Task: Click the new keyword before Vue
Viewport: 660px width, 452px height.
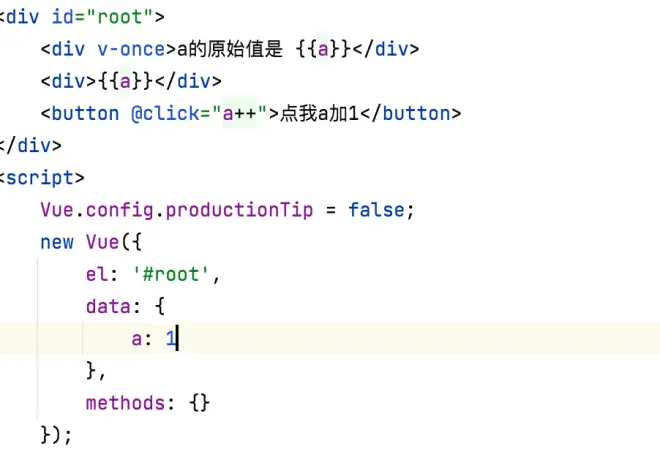Action: pos(57,242)
